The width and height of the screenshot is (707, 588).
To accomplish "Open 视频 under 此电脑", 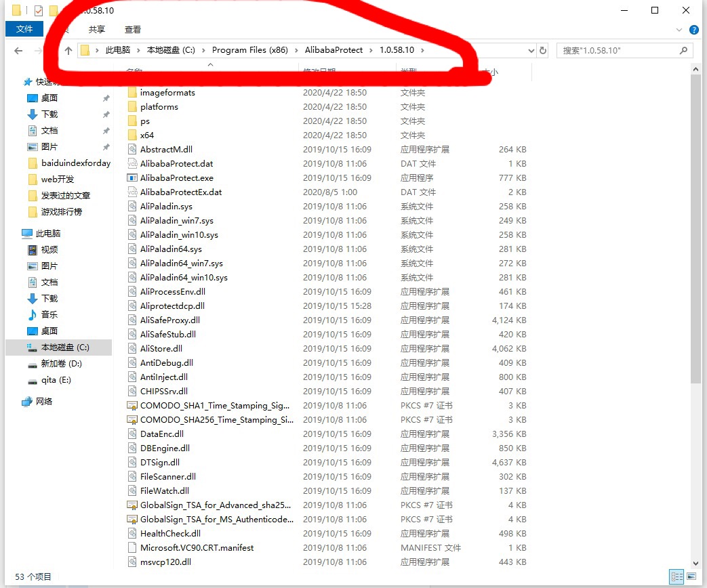I will click(x=49, y=249).
